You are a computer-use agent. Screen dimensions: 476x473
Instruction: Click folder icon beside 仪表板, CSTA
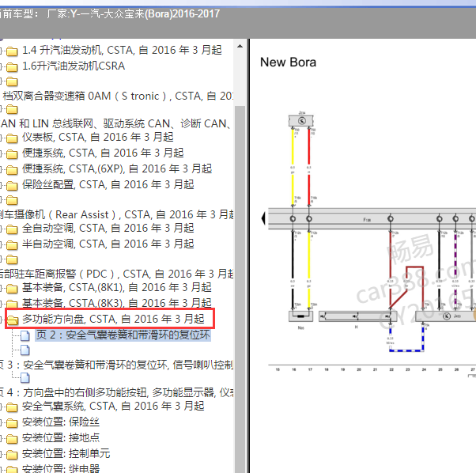pos(12,138)
